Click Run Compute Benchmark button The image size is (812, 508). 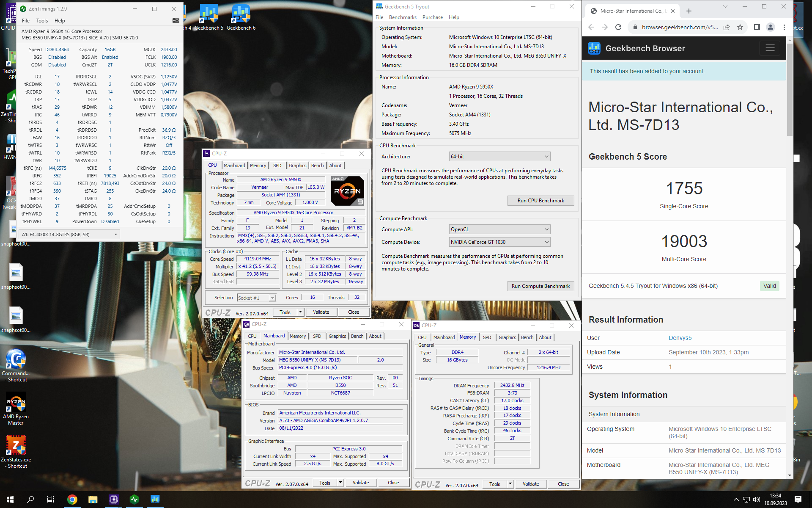tap(540, 286)
